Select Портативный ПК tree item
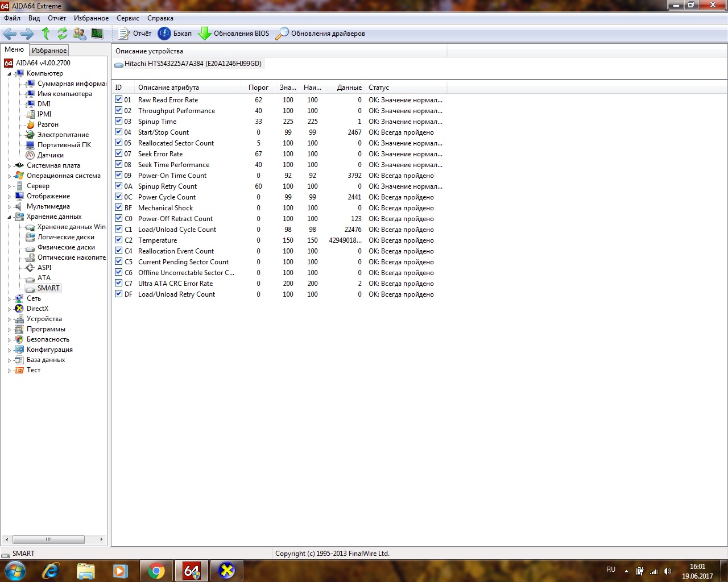The height and width of the screenshot is (582, 728). pyautogui.click(x=59, y=145)
